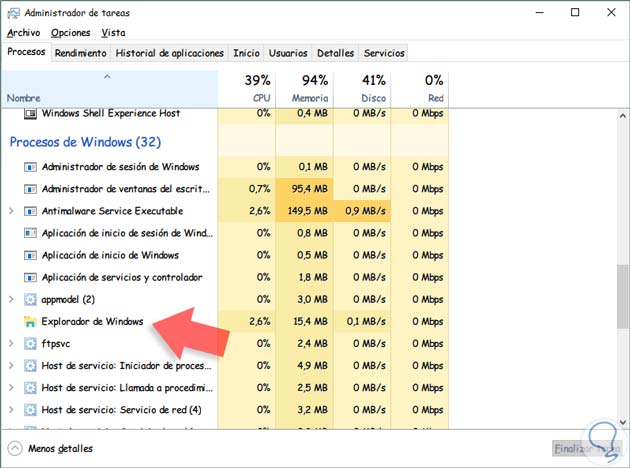This screenshot has height=468, width=630.
Task: Click the Windows Shell Experience Host process icon
Action: 30,114
